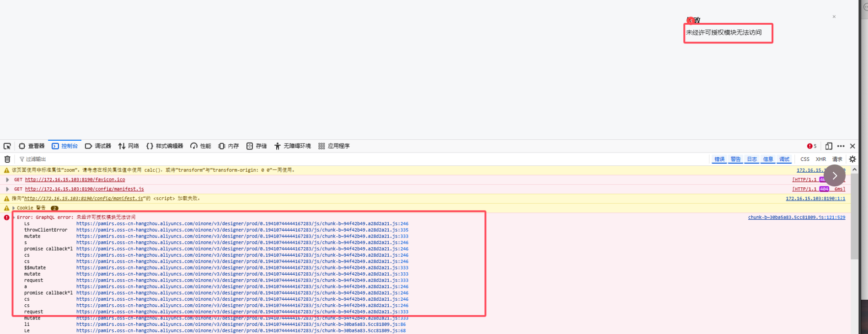This screenshot has width=868, height=334.
Task: Expand the GET favicon.ico request entry
Action: click(x=7, y=180)
